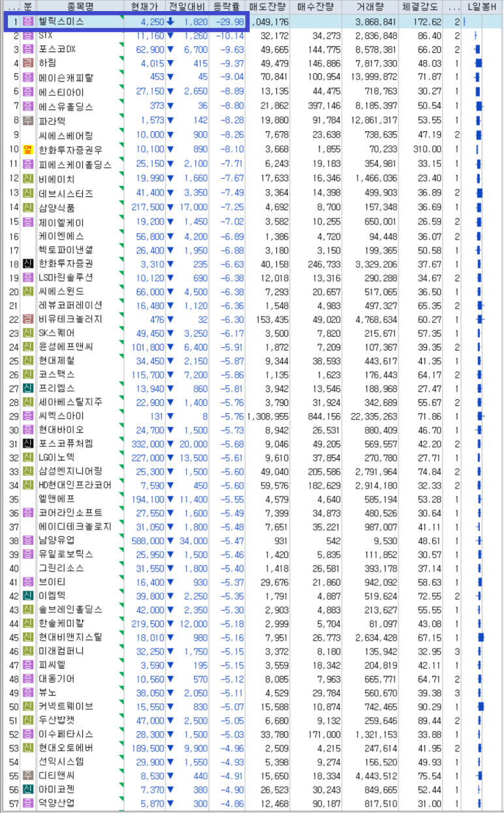The image size is (504, 813).
Task: Select the 한솔케미칼 stock name
Action: (x=61, y=623)
